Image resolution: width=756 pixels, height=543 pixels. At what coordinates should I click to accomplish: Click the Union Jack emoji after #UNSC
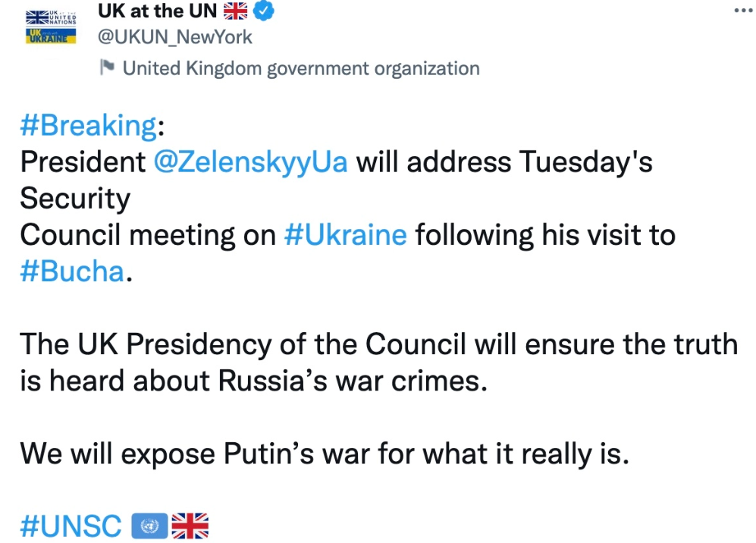click(190, 525)
